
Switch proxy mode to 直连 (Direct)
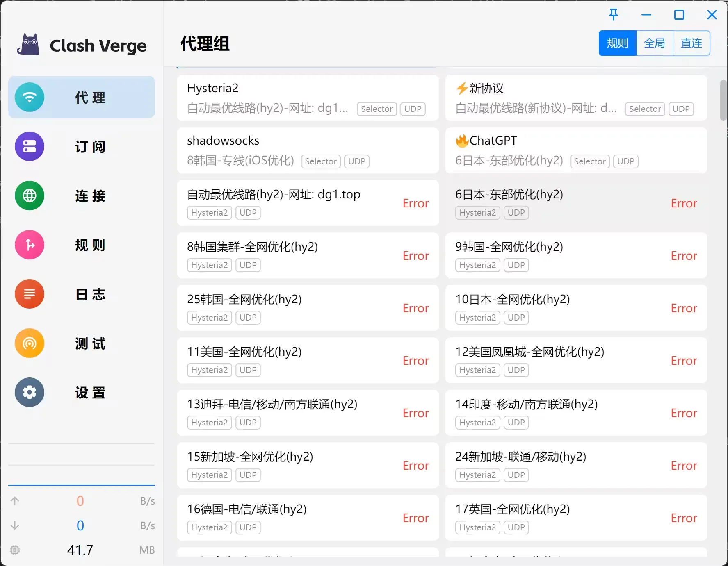pos(691,43)
